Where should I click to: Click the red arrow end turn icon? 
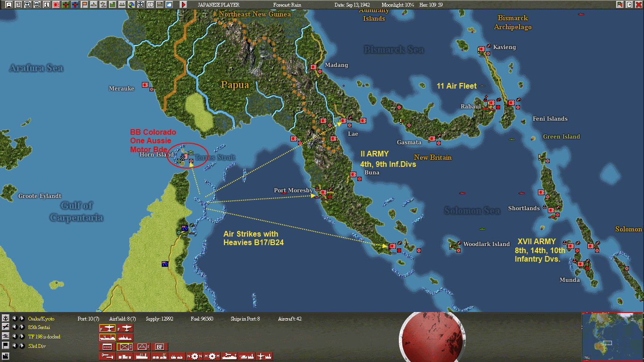[x=183, y=4]
